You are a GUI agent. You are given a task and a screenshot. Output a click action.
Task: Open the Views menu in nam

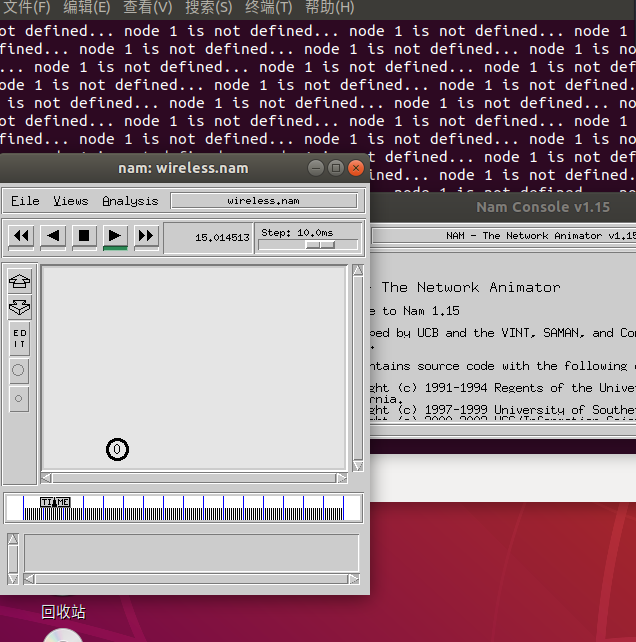tap(70, 201)
